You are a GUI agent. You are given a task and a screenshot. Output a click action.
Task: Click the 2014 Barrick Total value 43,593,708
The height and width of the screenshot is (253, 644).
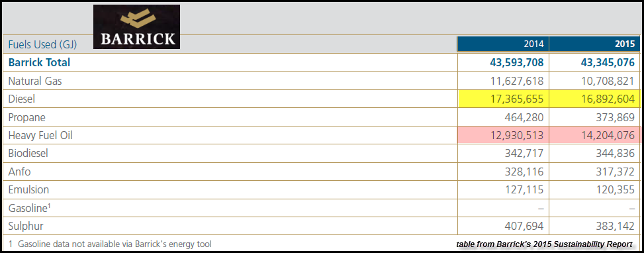[x=517, y=62]
